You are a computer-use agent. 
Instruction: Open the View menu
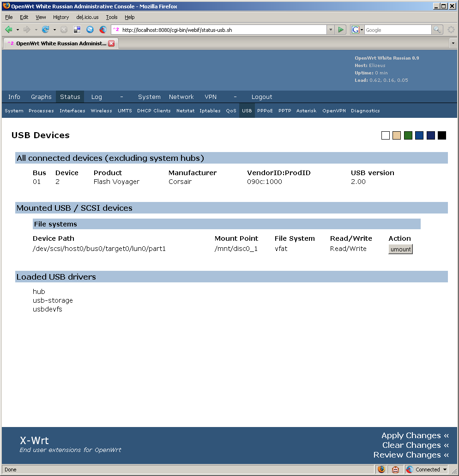pos(41,17)
